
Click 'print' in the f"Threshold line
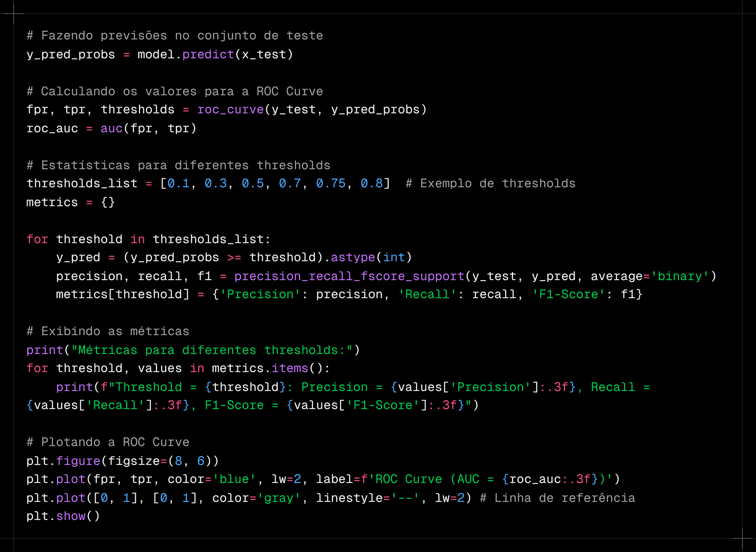click(x=75, y=387)
